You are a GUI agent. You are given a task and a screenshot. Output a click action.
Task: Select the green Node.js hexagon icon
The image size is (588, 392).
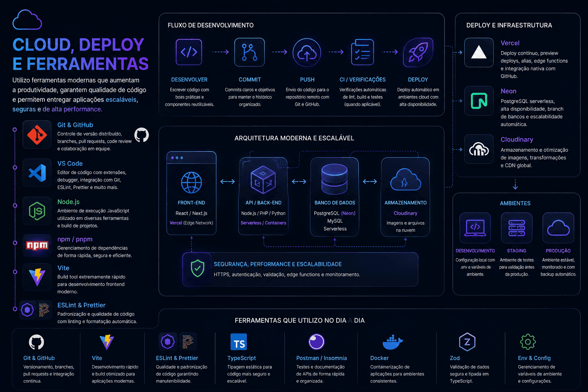[x=37, y=211]
